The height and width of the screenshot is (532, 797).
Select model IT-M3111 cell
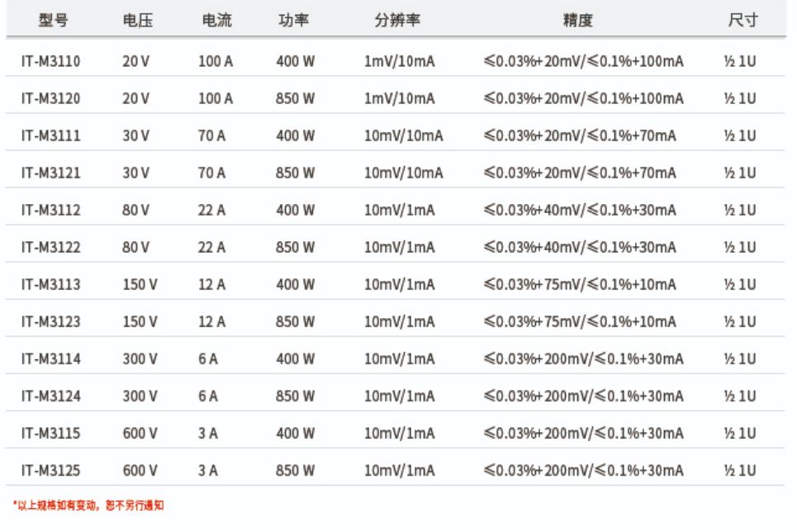pyautogui.click(x=51, y=135)
